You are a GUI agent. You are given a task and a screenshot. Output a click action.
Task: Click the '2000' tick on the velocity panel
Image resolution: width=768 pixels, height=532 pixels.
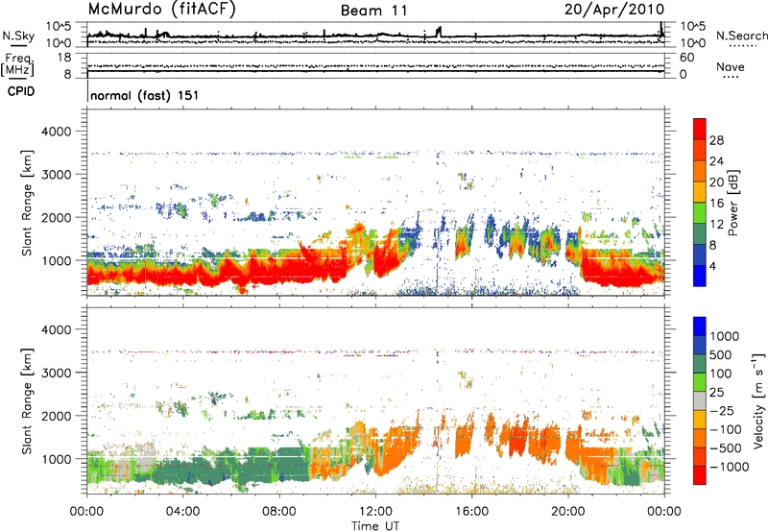(x=56, y=416)
